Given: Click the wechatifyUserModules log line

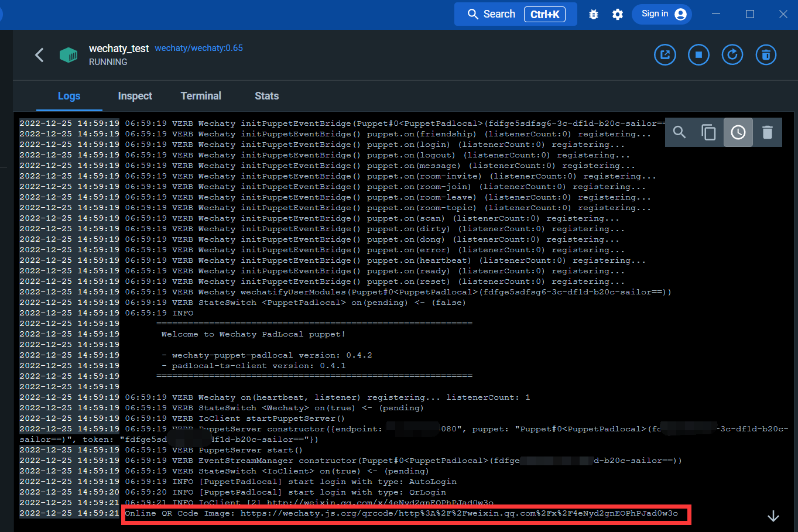Looking at the screenshot, I should 398,292.
